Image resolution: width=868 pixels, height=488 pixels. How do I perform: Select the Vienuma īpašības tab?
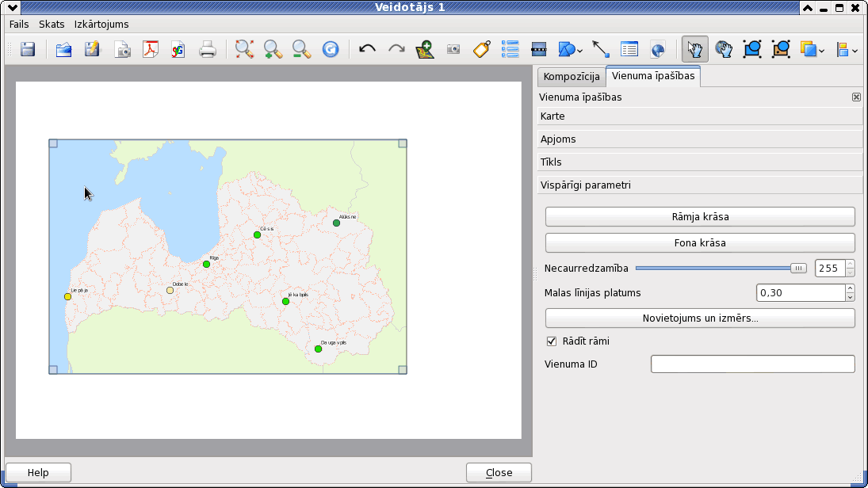653,76
